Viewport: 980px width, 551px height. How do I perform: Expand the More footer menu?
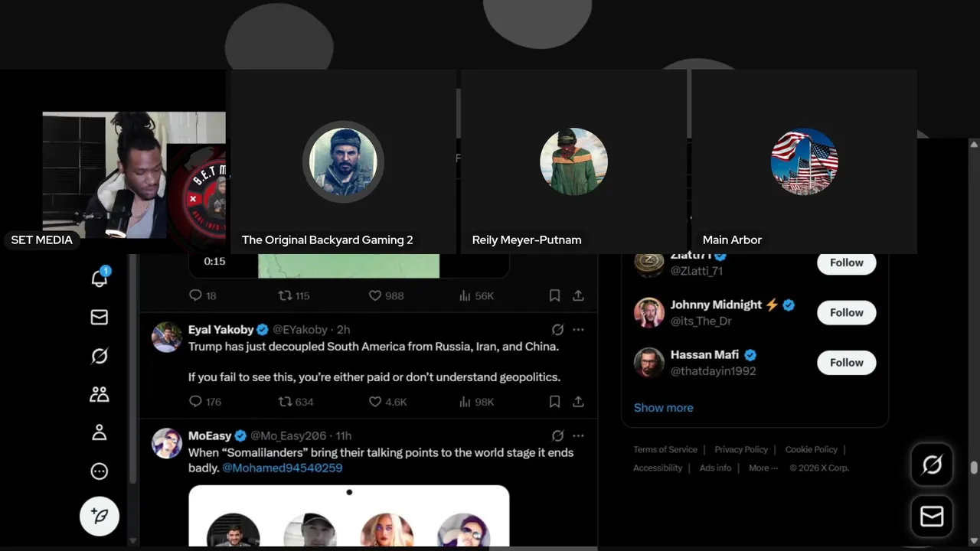coord(763,468)
